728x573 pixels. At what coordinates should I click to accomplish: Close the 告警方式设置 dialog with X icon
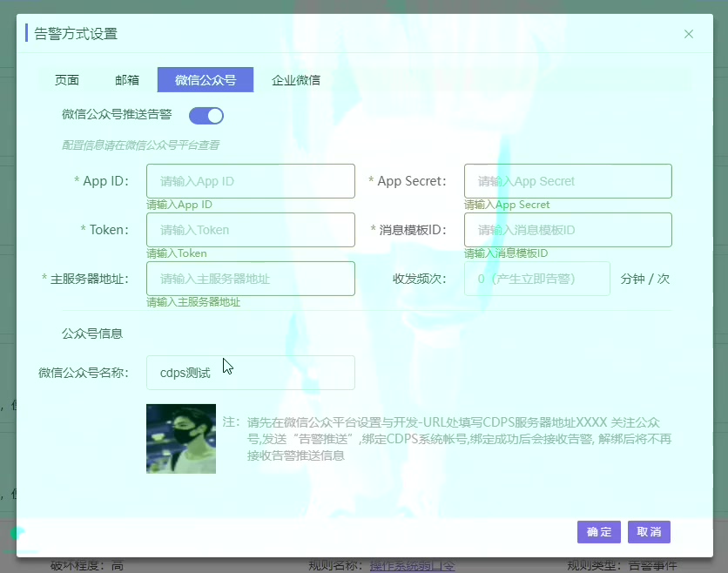point(689,34)
